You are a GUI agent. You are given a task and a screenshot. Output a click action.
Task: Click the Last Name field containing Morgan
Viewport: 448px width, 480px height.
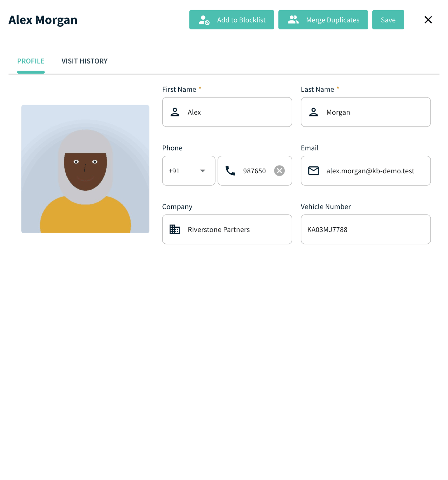point(366,112)
